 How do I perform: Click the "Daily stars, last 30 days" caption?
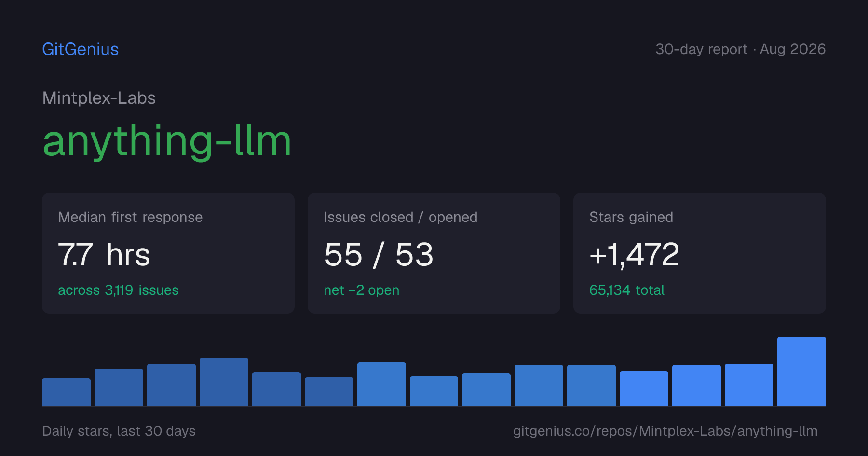click(x=119, y=431)
